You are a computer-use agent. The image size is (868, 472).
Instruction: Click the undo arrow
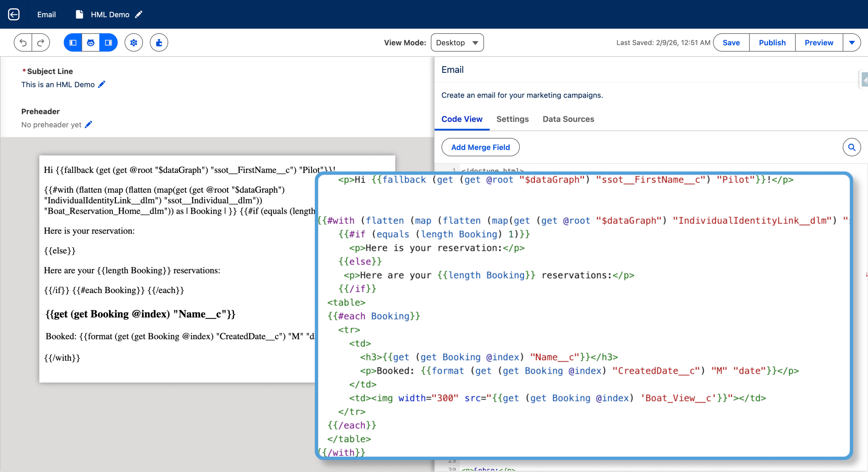click(23, 43)
